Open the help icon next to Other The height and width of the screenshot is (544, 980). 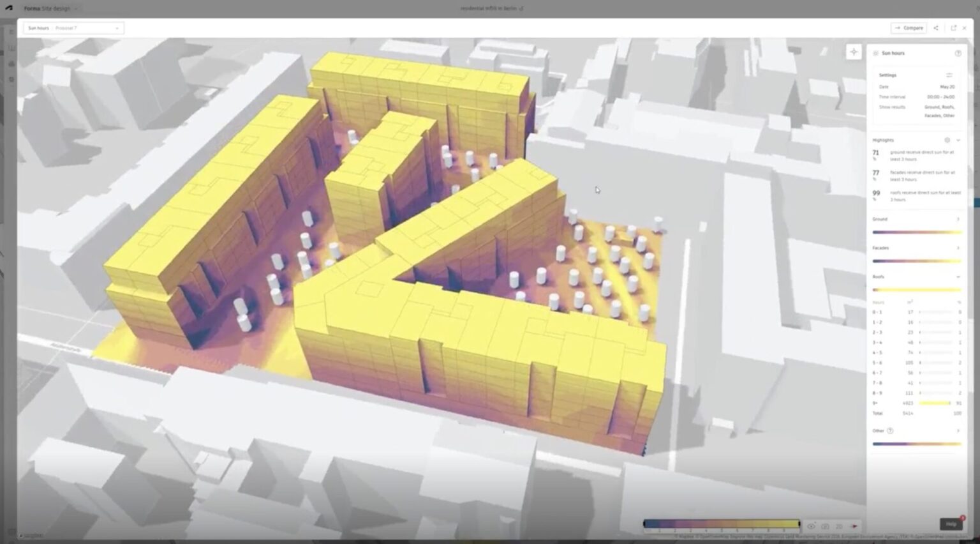pos(889,430)
